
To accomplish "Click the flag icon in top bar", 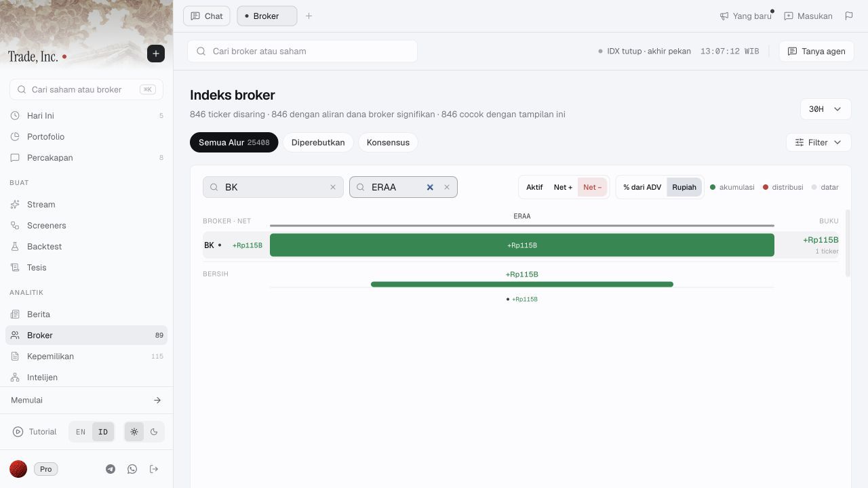I will [849, 16].
